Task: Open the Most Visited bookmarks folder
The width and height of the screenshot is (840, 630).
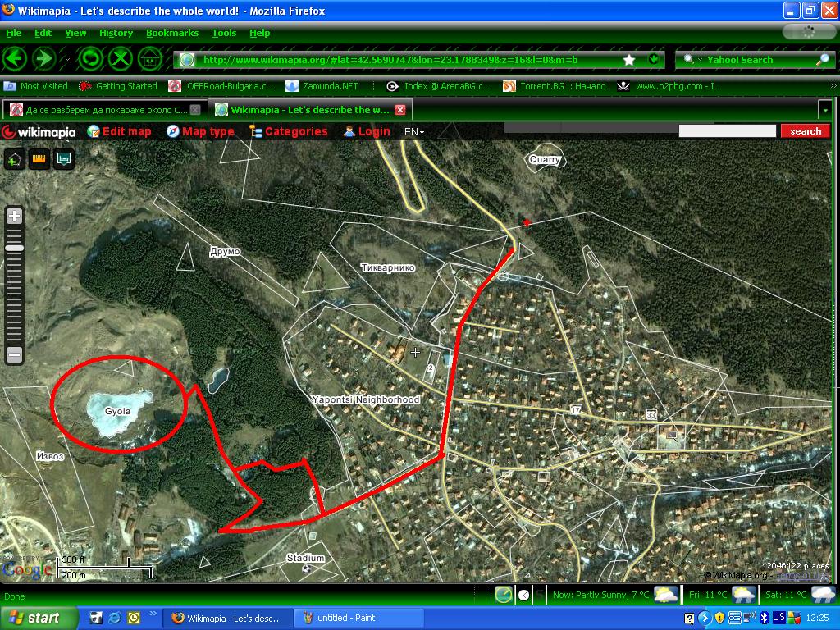Action: point(36,86)
